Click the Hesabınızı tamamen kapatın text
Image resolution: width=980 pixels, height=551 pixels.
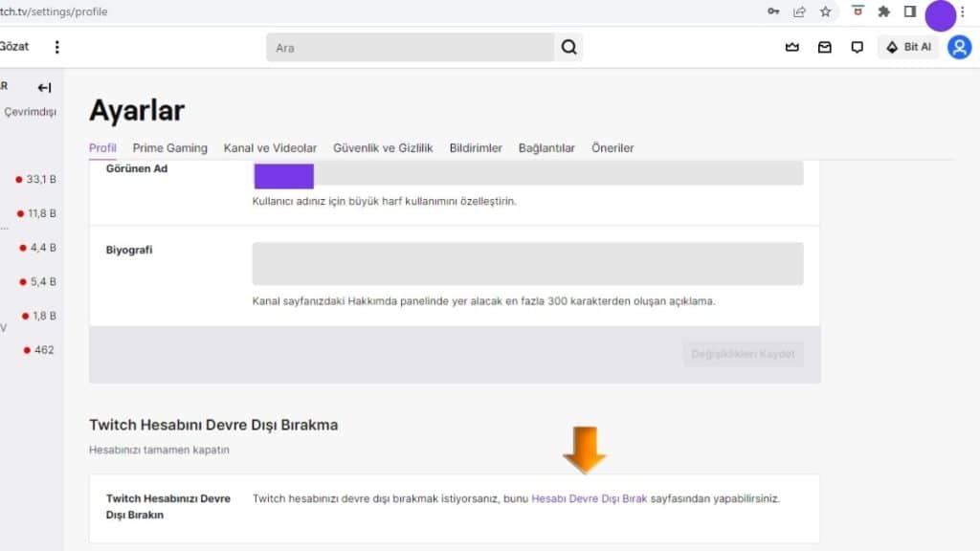[160, 450]
